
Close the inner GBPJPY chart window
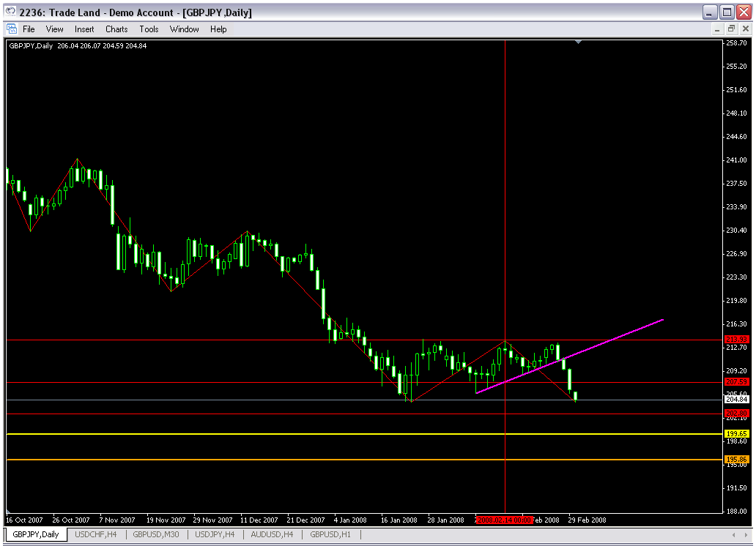coord(745,29)
